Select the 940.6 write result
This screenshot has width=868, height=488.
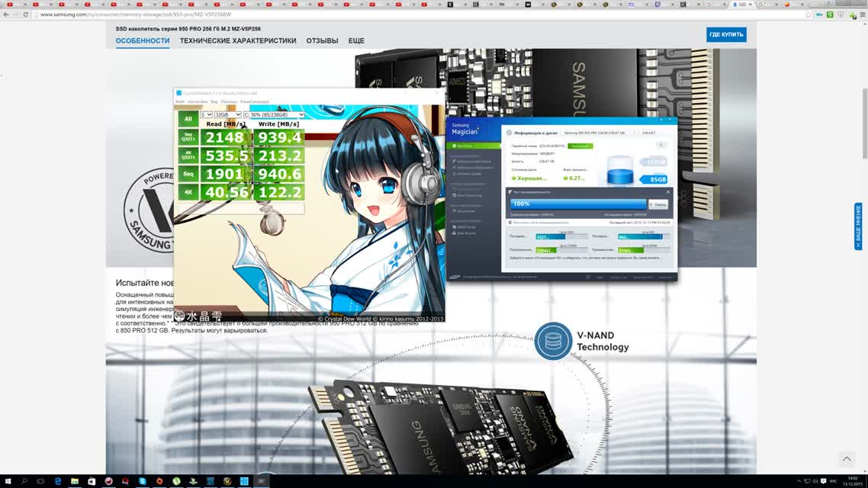(x=278, y=174)
